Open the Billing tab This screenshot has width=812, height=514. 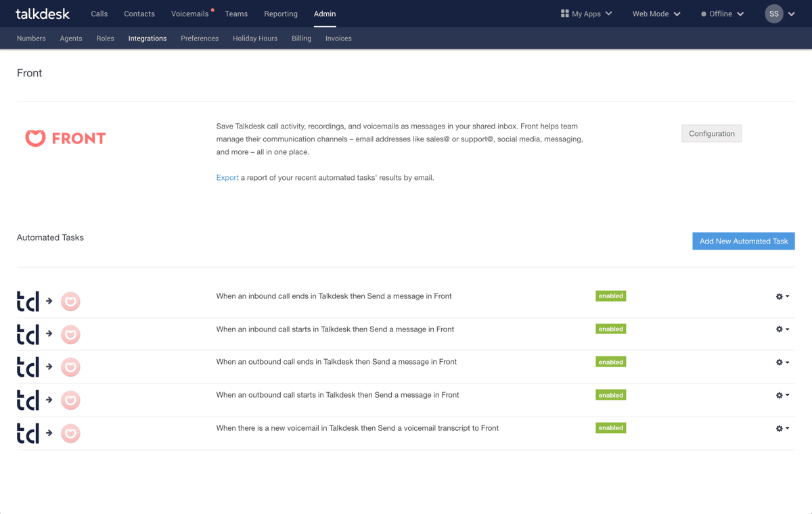[x=301, y=39]
